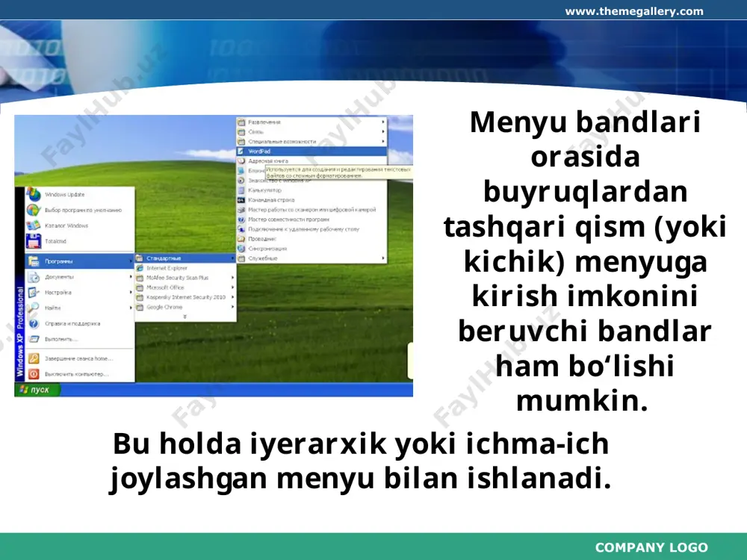Viewport: 747px width, 560px height.
Task: Expand the Развлечения submenu arrow
Action: tap(383, 122)
